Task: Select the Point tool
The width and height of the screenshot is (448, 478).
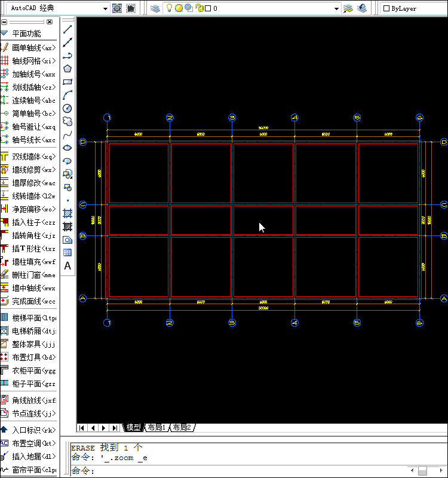Action: click(x=67, y=200)
